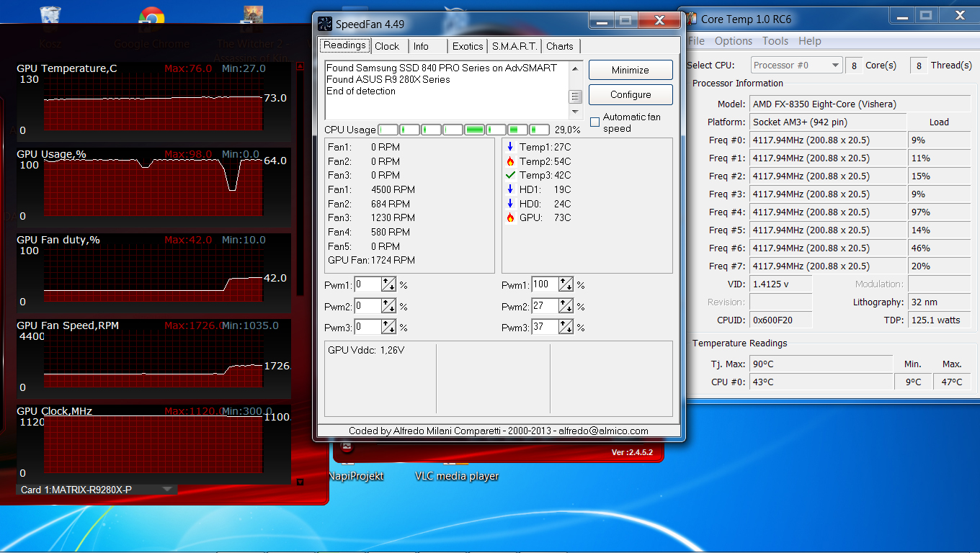Click the GPU monitor panel scroll-down arrow
The width and height of the screenshot is (980, 553).
[x=300, y=482]
